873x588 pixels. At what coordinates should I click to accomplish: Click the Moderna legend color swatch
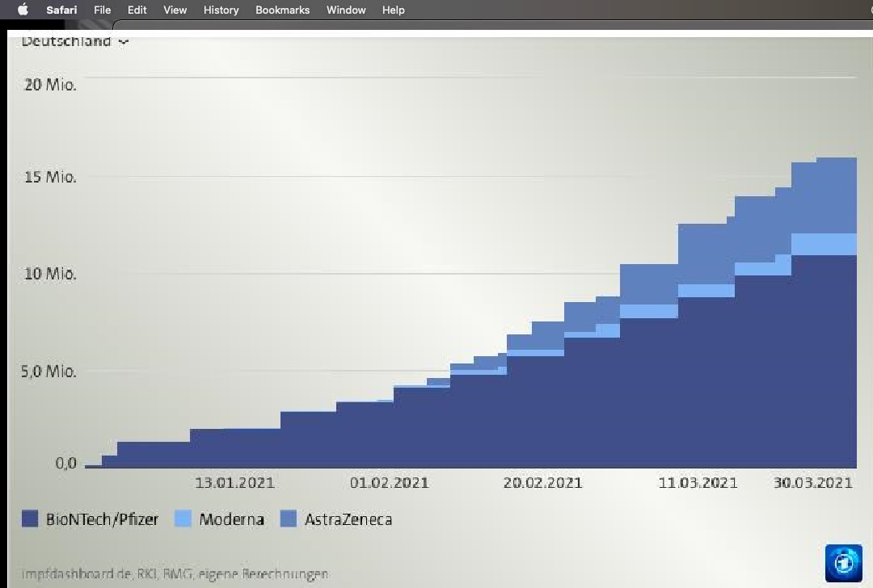click(x=183, y=519)
